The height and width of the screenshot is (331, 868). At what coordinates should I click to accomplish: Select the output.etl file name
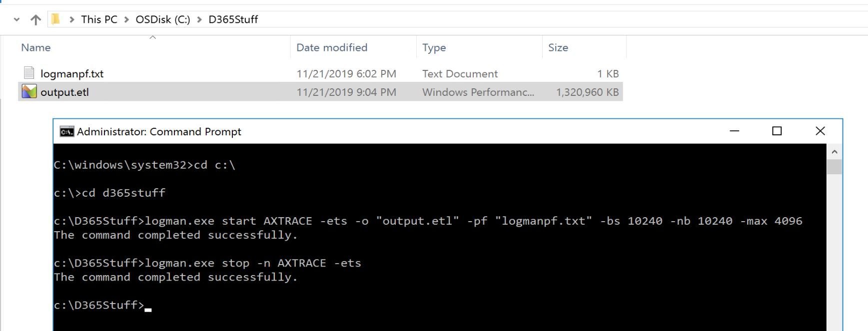[64, 92]
